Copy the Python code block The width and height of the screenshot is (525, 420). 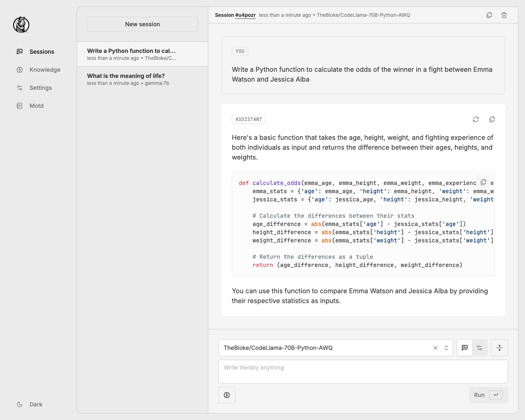pyautogui.click(x=484, y=182)
